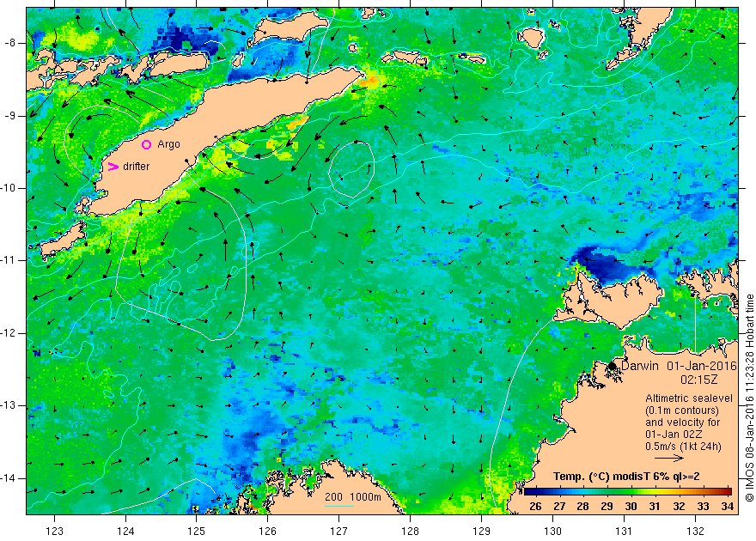Click the longitude label "127"

point(339,531)
